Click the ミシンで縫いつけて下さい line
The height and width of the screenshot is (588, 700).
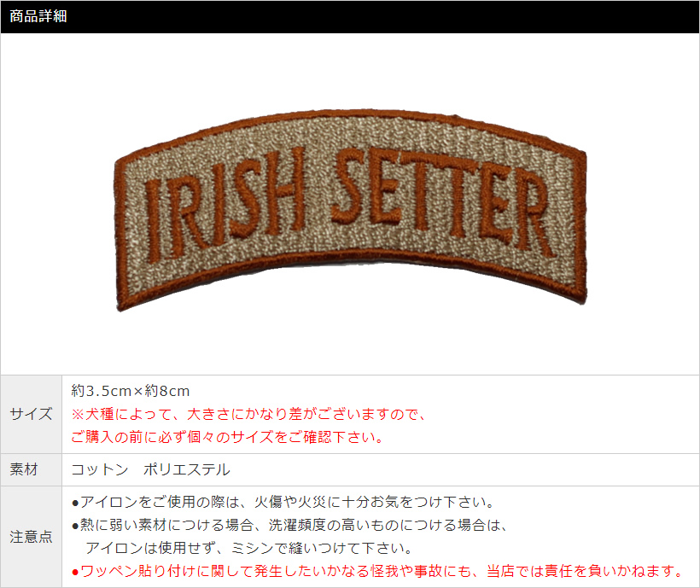tap(248, 548)
